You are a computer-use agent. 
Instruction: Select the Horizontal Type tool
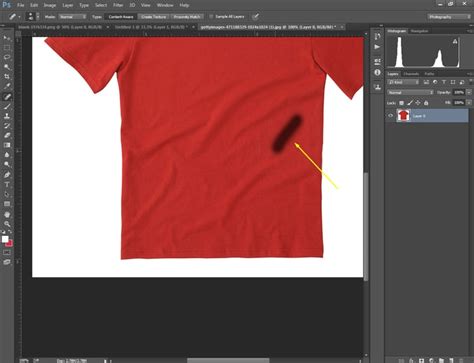[7, 184]
